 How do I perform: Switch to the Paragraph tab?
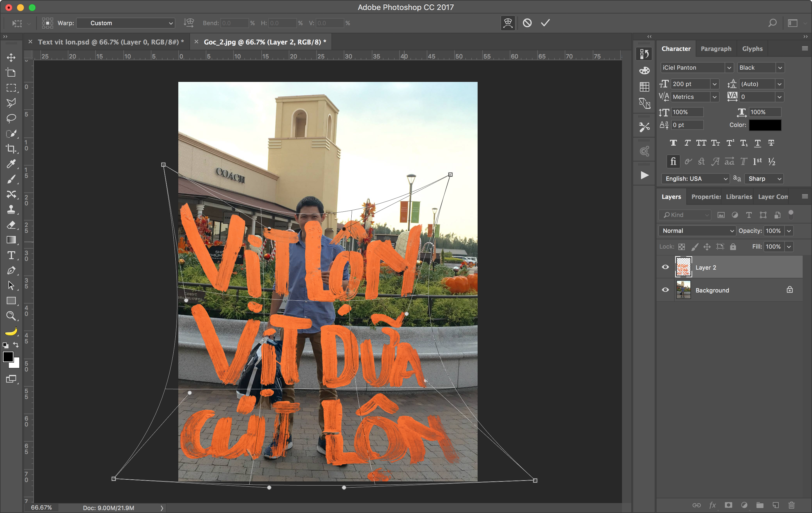(716, 49)
